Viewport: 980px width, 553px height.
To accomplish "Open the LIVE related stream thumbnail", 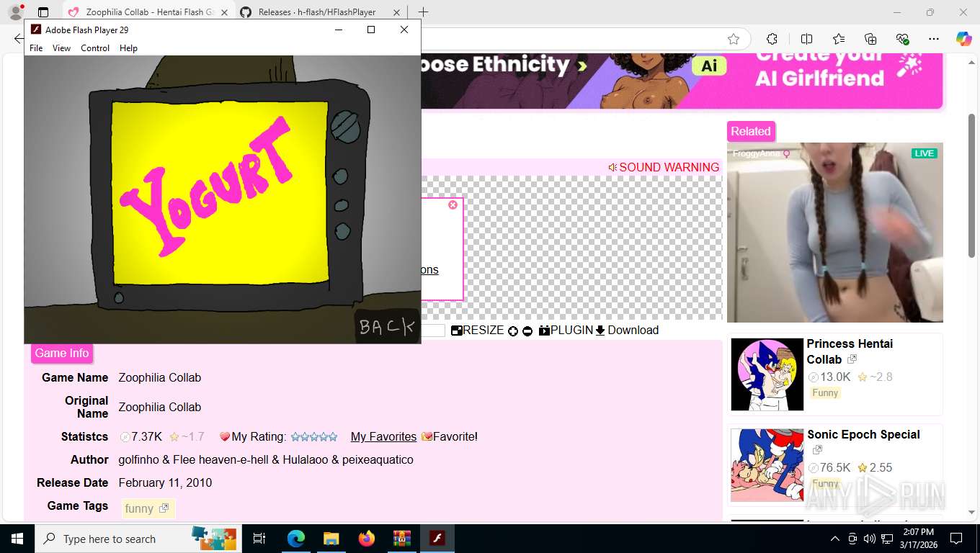I will pyautogui.click(x=835, y=233).
